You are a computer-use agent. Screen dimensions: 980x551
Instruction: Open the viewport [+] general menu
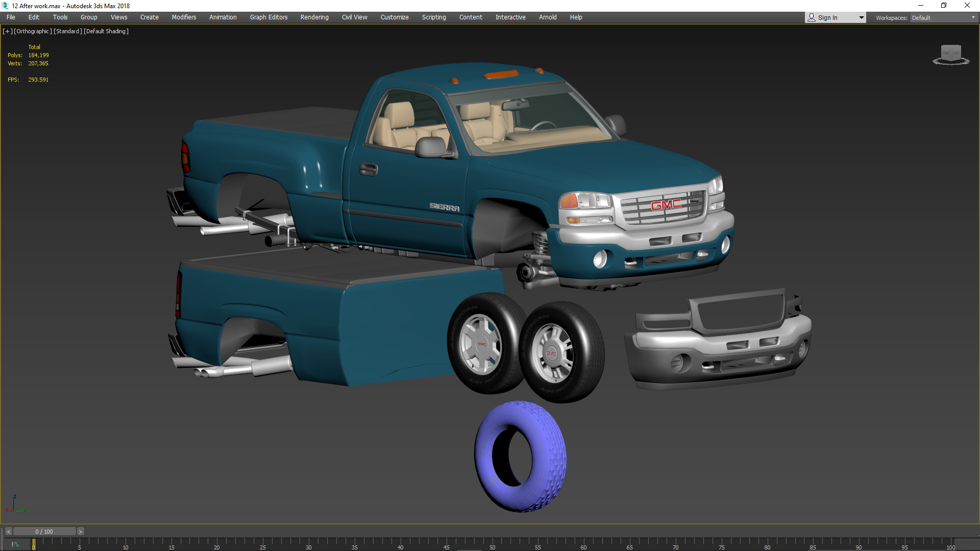click(x=7, y=31)
